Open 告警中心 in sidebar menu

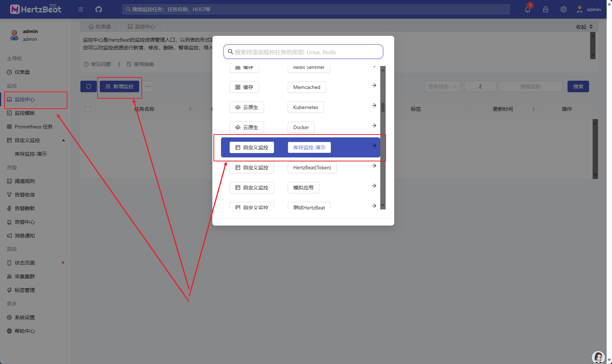pos(25,222)
